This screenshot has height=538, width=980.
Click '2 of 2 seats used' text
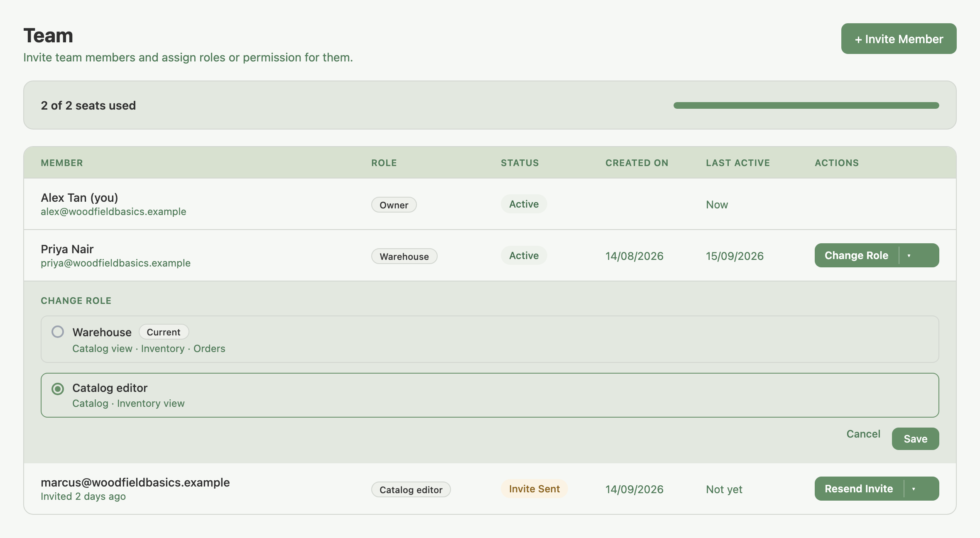(x=88, y=105)
